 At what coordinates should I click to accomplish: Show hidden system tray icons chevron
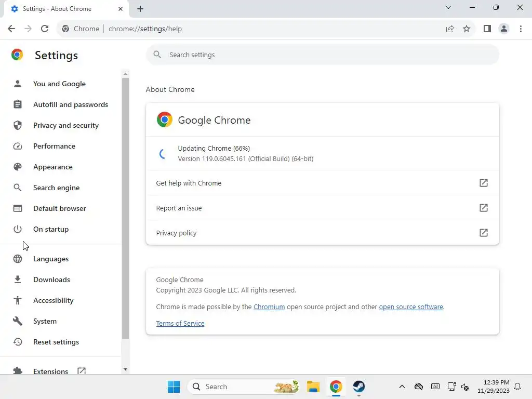tap(402, 387)
